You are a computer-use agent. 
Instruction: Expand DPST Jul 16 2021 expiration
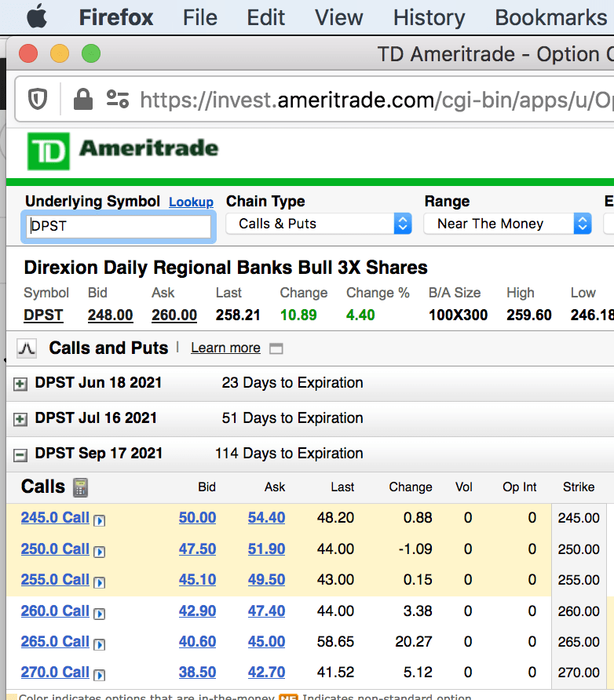(20, 419)
